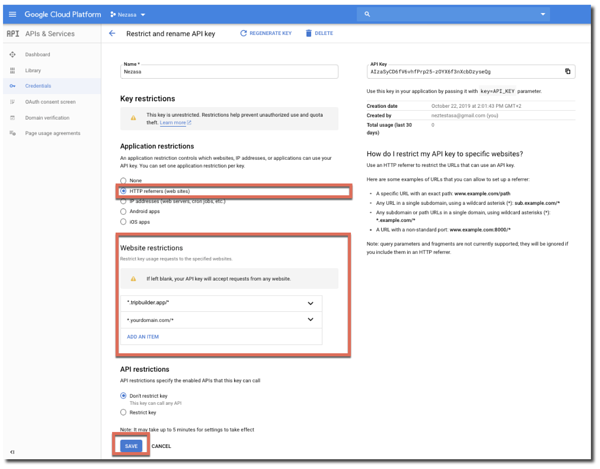The image size is (600, 469).
Task: Copy the API key with the copy icon
Action: point(567,72)
